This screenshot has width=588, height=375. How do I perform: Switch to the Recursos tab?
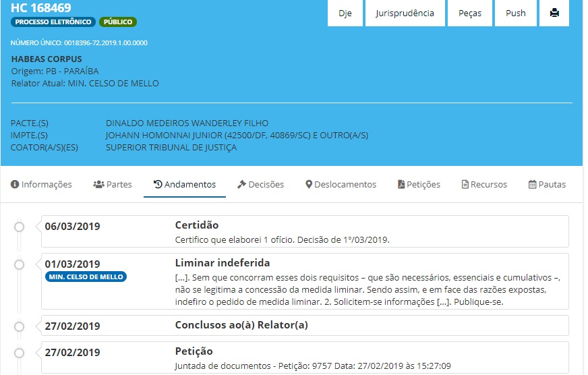point(484,184)
